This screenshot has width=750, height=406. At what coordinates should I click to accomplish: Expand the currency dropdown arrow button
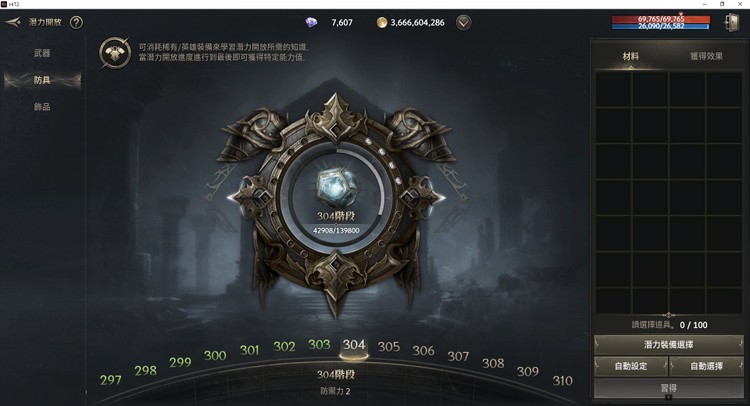tap(463, 22)
